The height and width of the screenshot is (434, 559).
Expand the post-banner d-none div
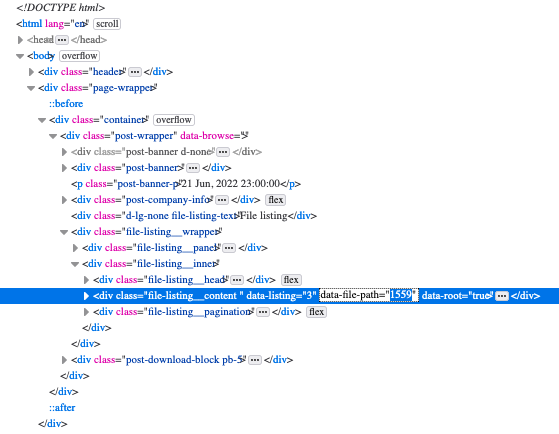coord(65,152)
